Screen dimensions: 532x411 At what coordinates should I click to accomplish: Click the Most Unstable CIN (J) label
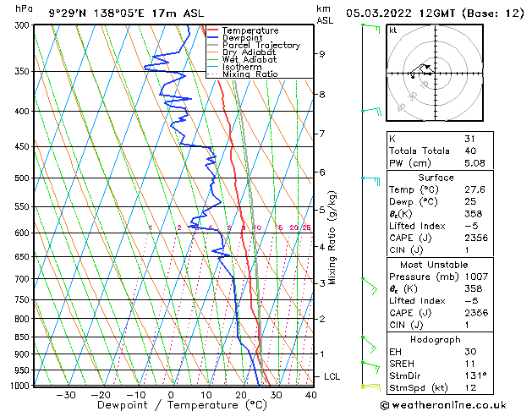point(406,325)
